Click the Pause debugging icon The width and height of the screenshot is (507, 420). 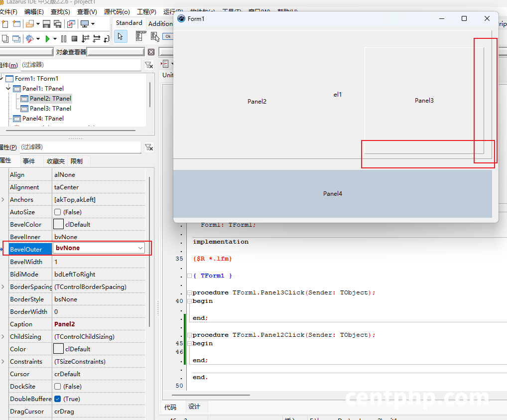pyautogui.click(x=64, y=39)
